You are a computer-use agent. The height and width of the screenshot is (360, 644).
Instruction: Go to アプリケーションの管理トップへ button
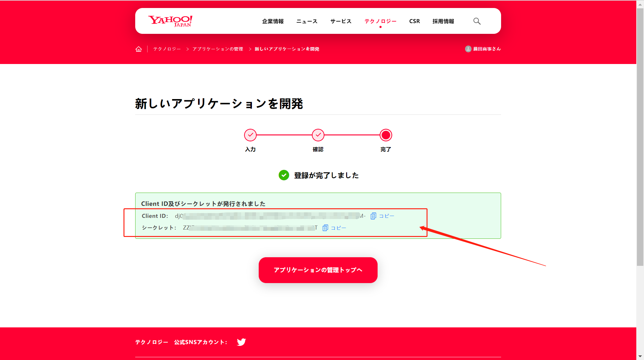[318, 270]
